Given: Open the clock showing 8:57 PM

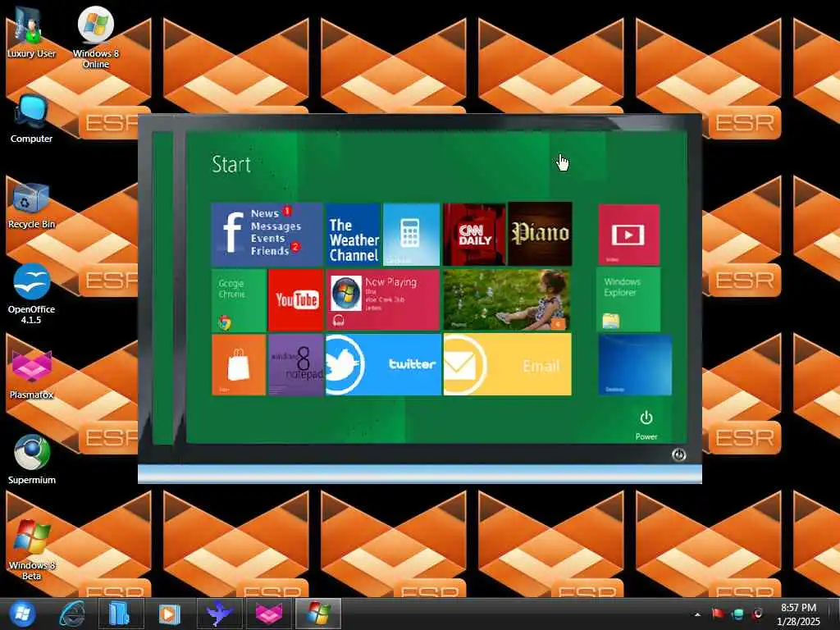Looking at the screenshot, I should click(798, 614).
